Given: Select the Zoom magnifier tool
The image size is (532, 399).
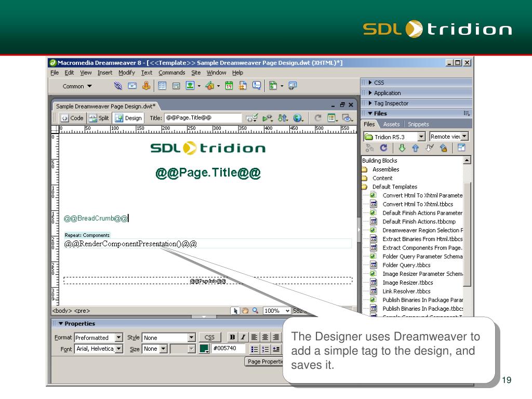Looking at the screenshot, I should pyautogui.click(x=255, y=311).
